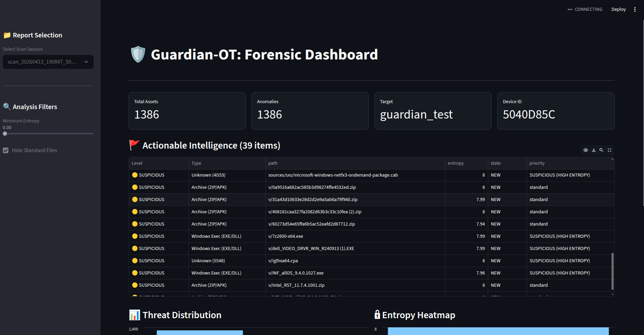Click the red flag icon near Actionable Intelligence
Image resolution: width=644 pixels, height=335 pixels.
coord(134,145)
